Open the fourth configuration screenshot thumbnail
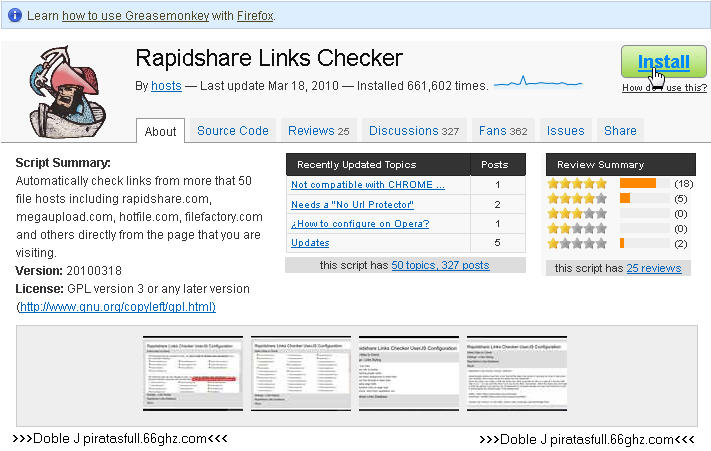 click(x=517, y=373)
